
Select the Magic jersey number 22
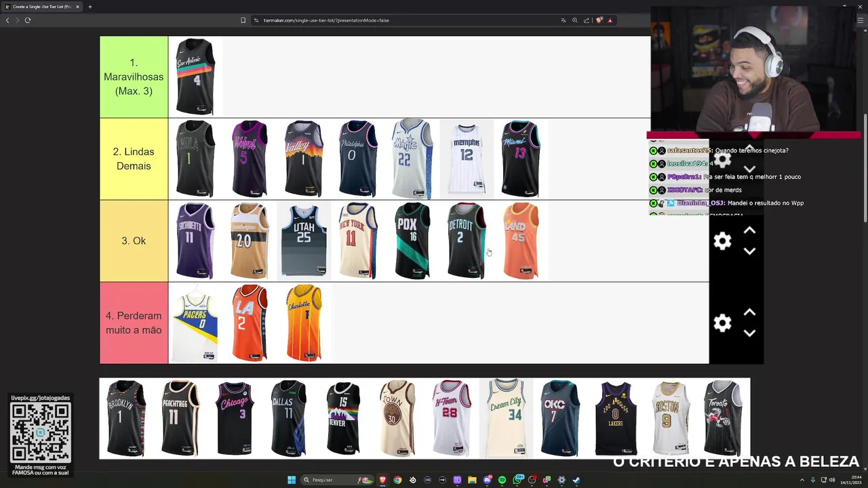(x=412, y=159)
